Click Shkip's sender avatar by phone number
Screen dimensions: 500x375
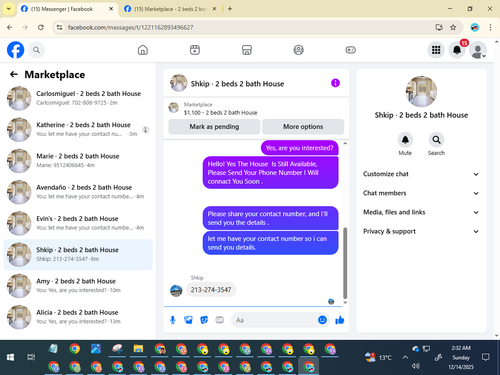point(176,291)
